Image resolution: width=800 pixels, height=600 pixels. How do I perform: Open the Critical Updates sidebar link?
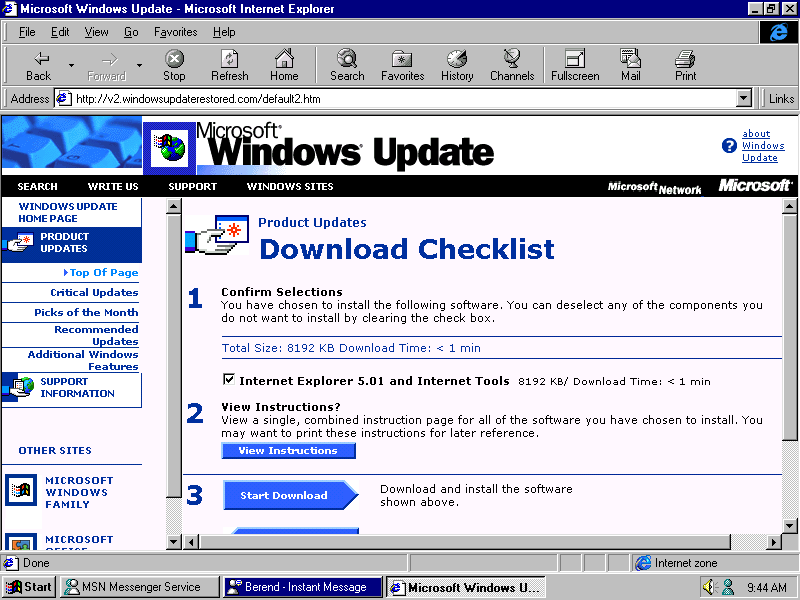coord(94,293)
